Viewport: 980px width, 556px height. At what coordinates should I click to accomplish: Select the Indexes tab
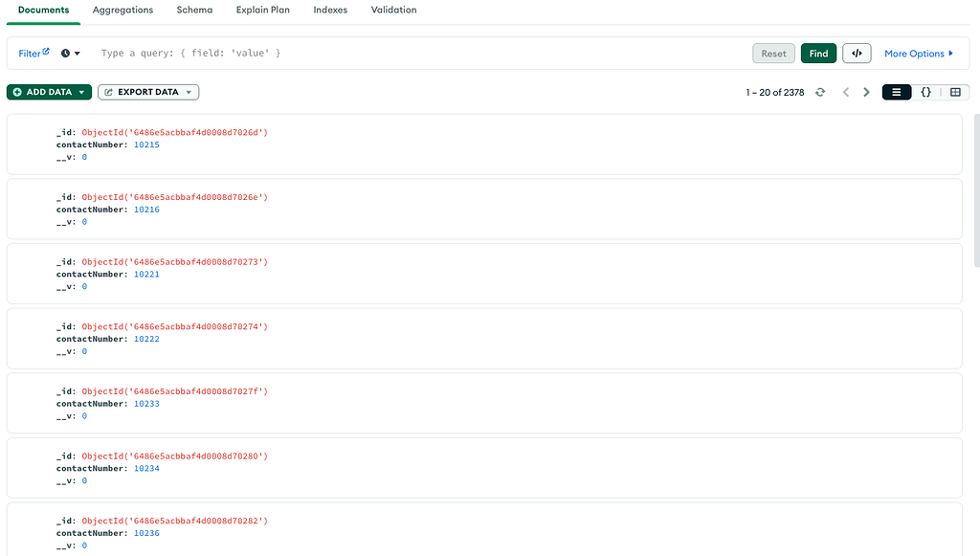330,10
